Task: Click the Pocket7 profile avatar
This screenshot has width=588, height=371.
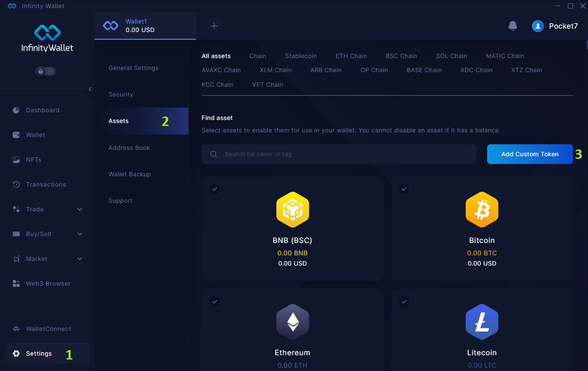Action: [538, 26]
